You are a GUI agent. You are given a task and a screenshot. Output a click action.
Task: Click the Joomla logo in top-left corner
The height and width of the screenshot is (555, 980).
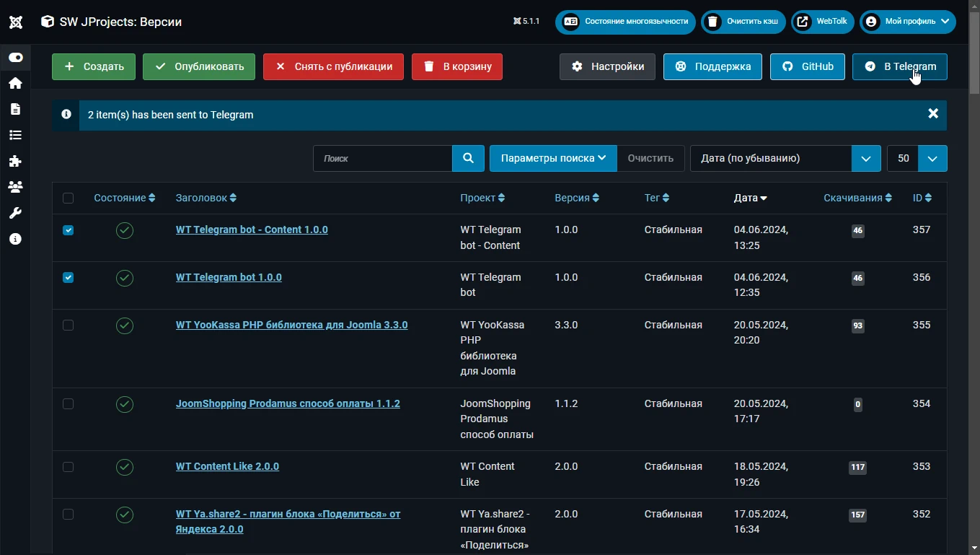(15, 22)
